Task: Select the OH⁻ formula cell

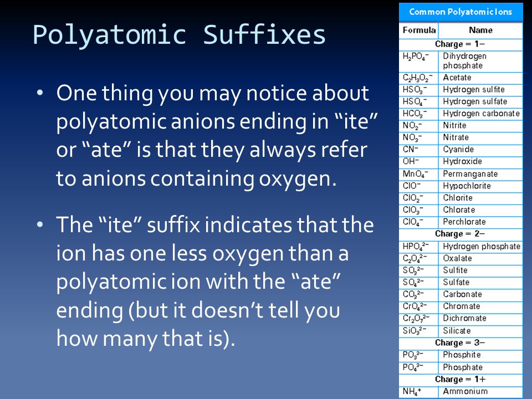Action: pos(419,161)
